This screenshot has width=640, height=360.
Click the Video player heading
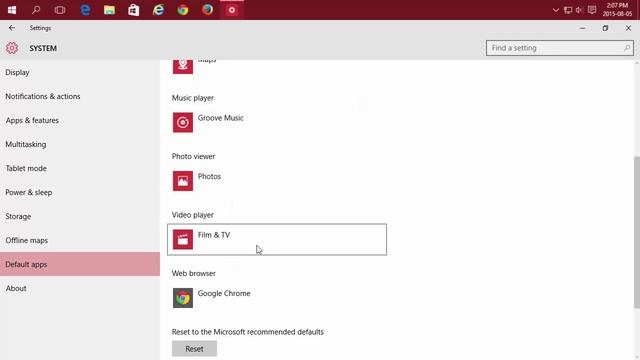(x=193, y=215)
